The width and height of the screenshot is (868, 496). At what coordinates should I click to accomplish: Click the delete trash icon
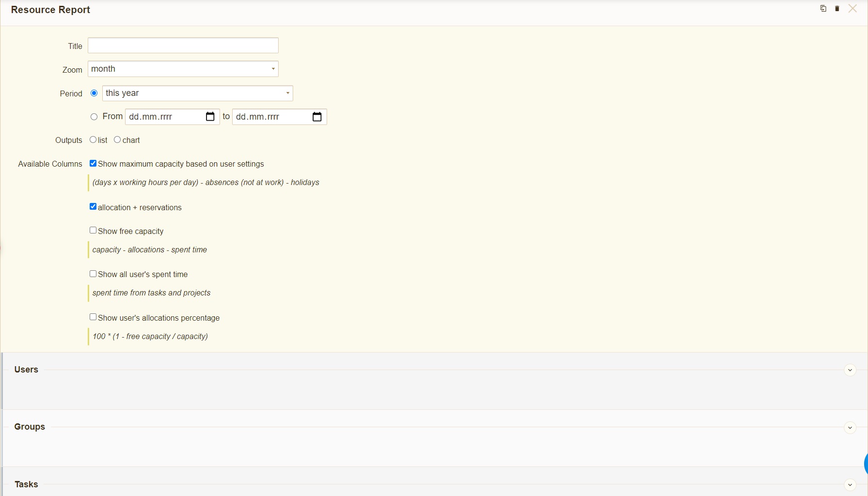click(x=837, y=9)
